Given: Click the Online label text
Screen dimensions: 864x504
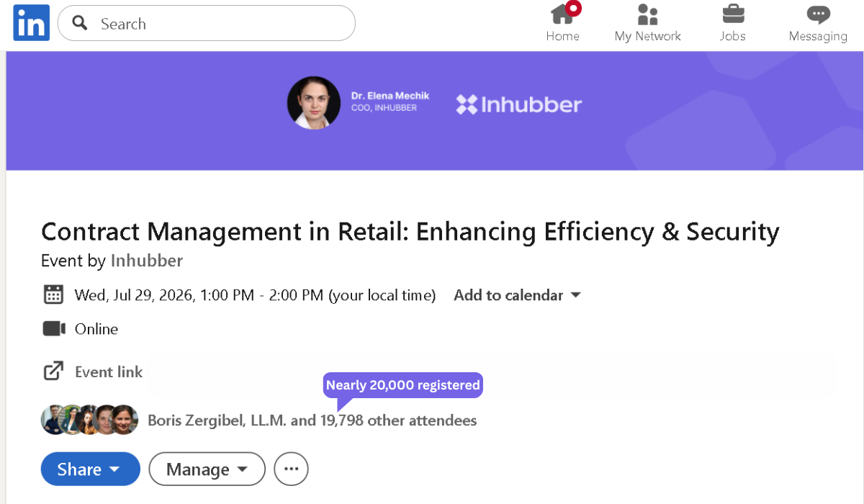Looking at the screenshot, I should (96, 329).
